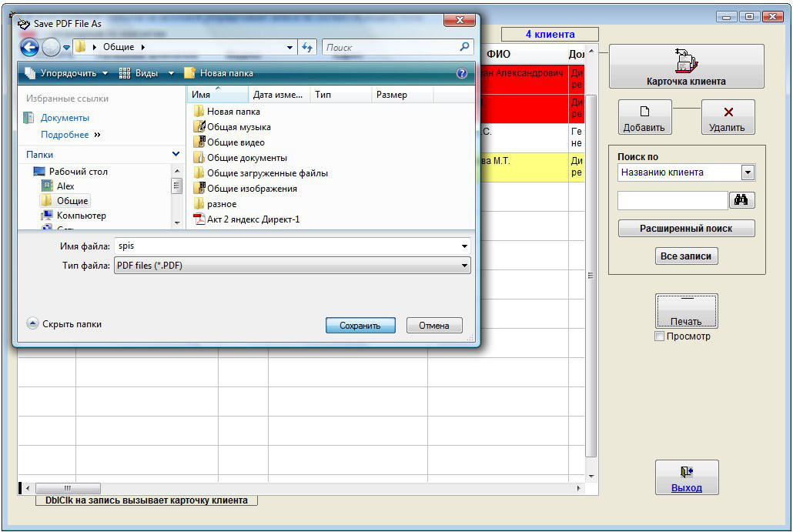Sort by the Тип column header
The width and height of the screenshot is (793, 532).
pos(341,95)
